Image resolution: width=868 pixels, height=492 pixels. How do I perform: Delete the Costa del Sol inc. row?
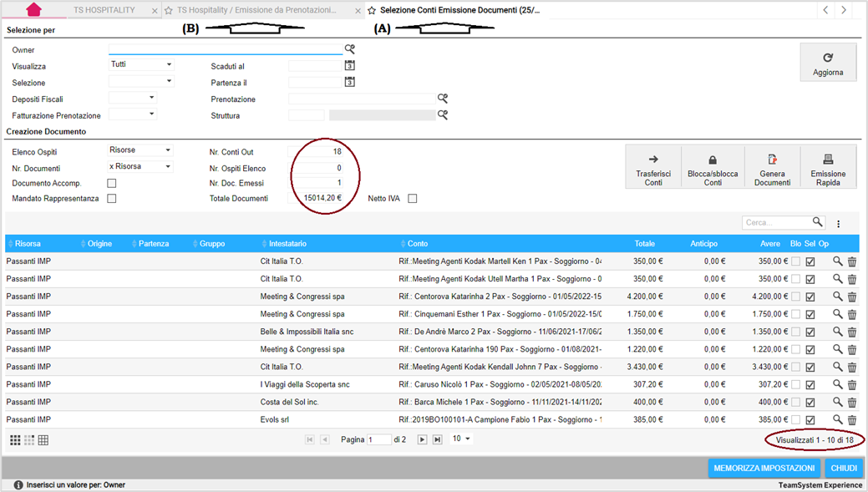[852, 403]
